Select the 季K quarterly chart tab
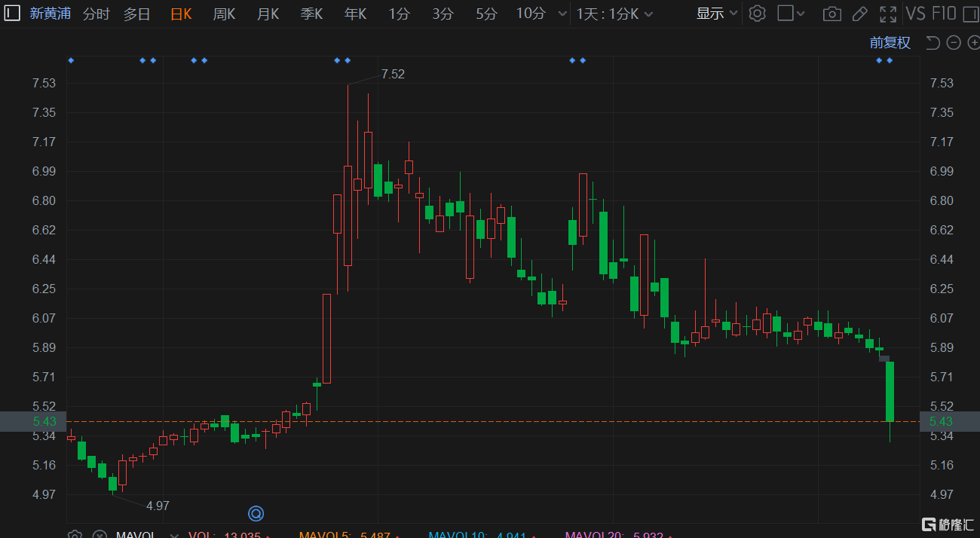Screen dimensions: 980x538 tap(311, 14)
